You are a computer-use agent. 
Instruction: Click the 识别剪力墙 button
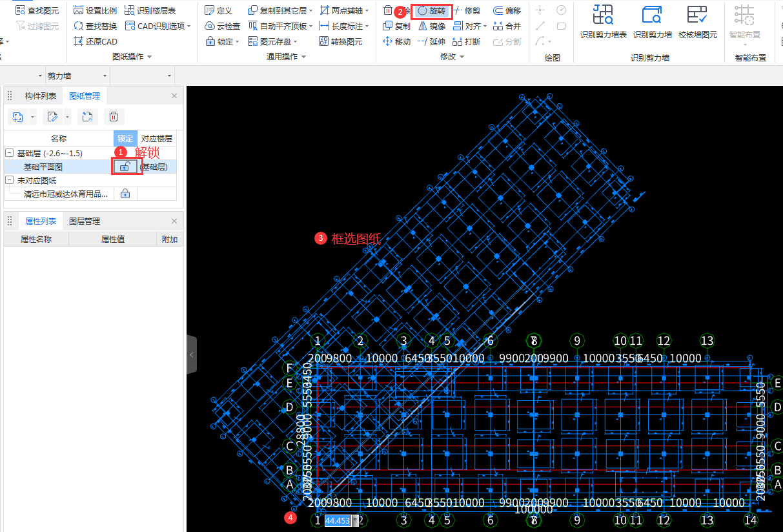tap(652, 22)
